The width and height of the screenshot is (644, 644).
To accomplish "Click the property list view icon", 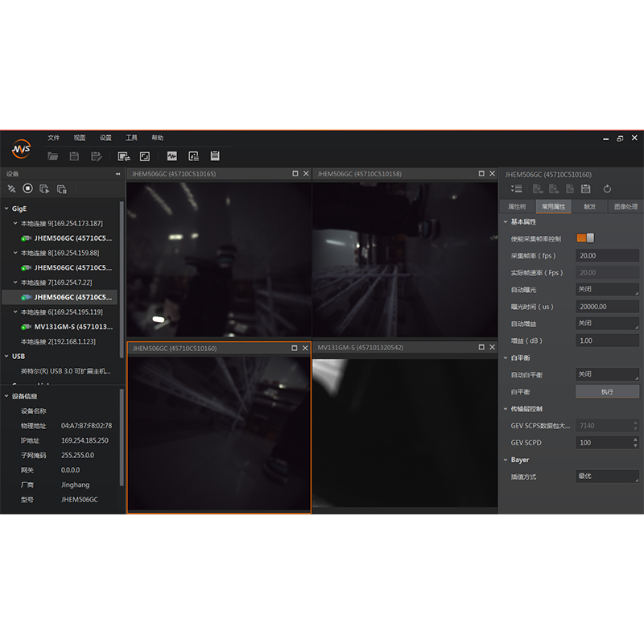I will click(x=517, y=188).
